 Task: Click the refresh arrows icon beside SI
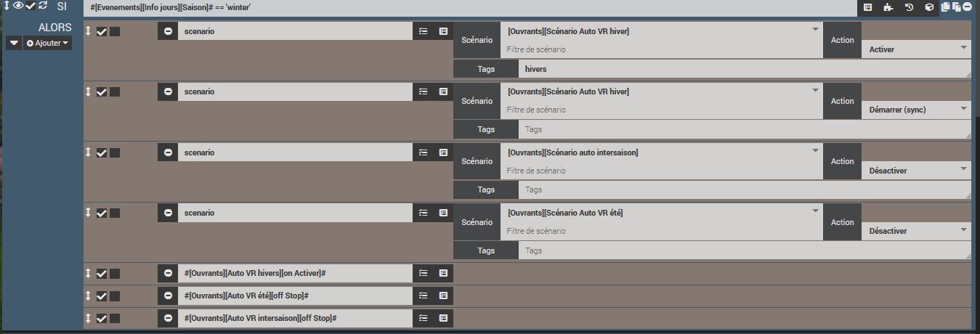tap(44, 6)
